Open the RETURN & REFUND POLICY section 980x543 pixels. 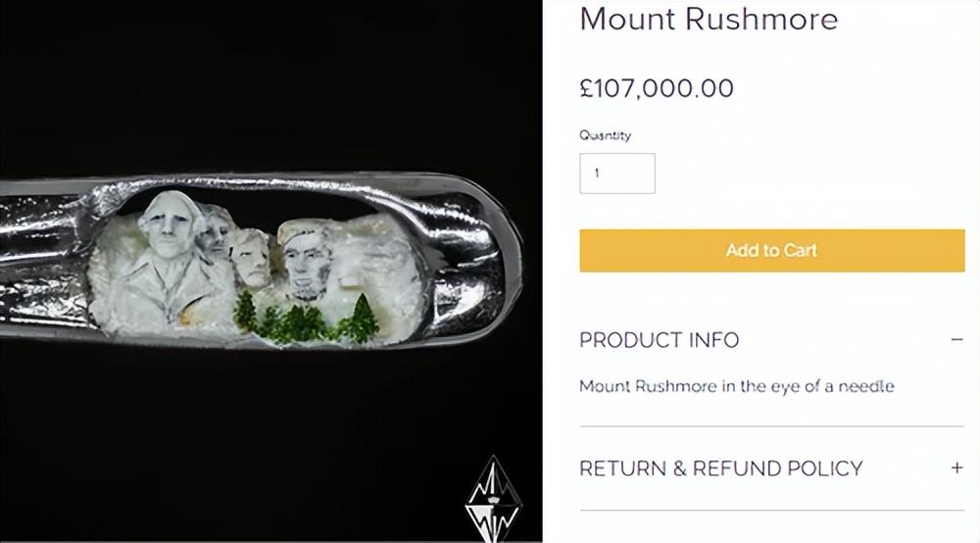[721, 468]
